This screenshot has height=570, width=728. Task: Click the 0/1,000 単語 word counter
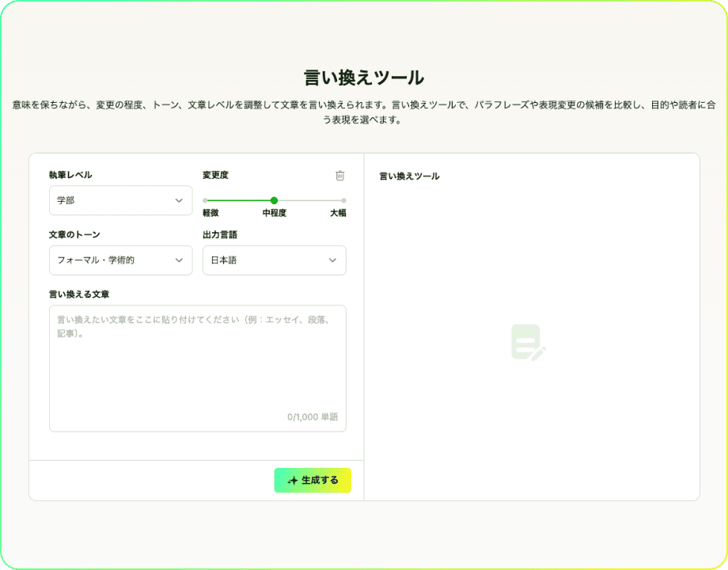click(x=313, y=417)
